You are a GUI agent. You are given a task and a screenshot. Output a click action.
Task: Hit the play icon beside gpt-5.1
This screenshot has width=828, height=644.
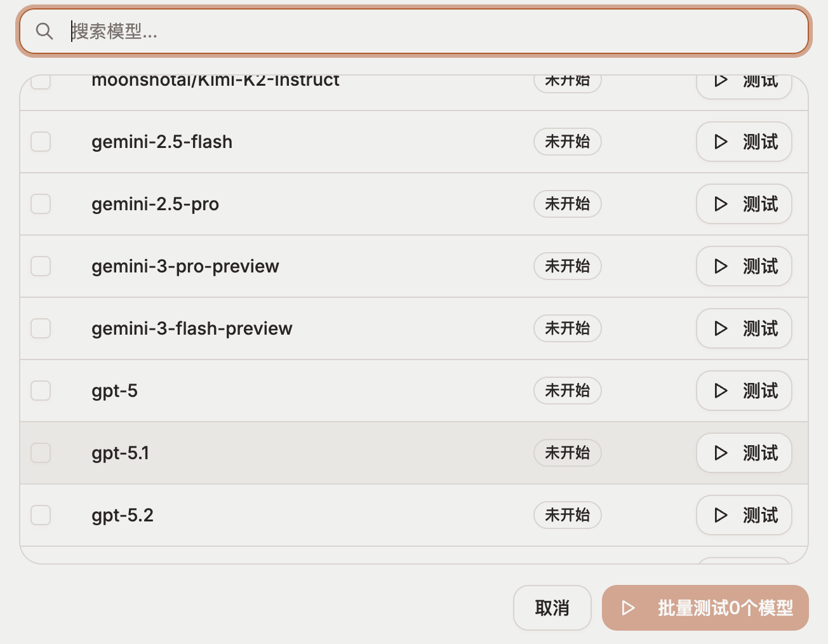point(721,453)
